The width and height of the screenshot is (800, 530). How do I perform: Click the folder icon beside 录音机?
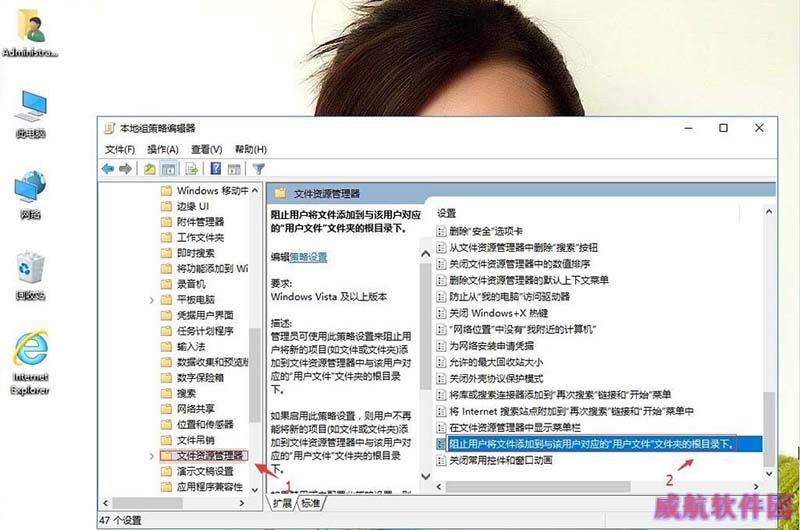pos(166,284)
